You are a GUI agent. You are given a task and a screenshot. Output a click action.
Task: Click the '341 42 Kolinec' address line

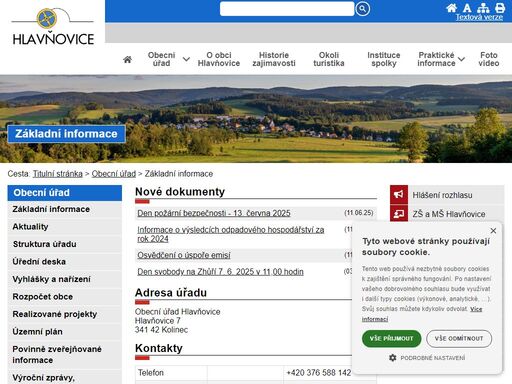click(x=161, y=330)
